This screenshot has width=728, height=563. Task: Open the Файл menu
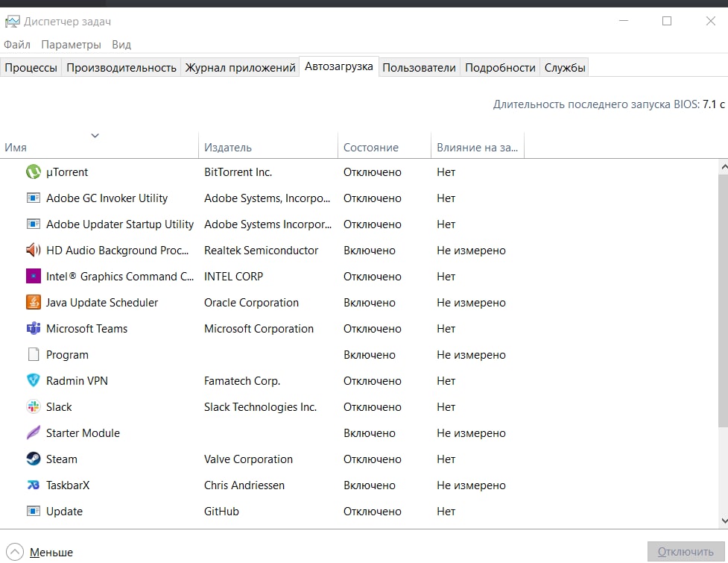17,45
